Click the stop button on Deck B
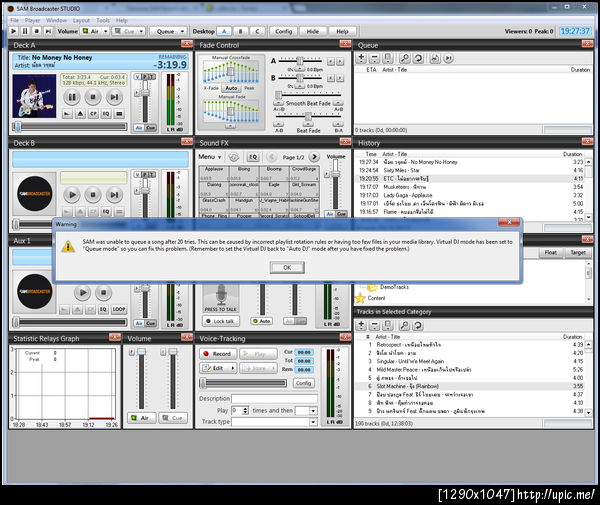600x505 pixels. pyautogui.click(x=93, y=195)
